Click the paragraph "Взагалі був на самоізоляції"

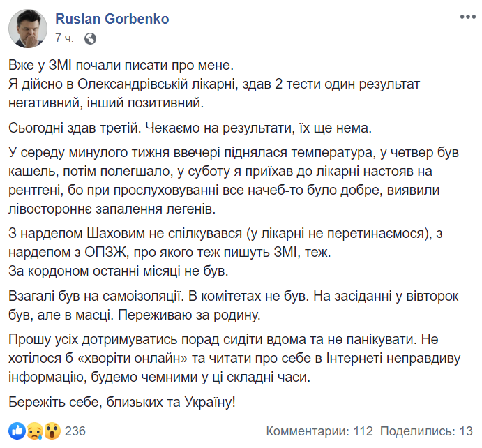[x=234, y=306]
